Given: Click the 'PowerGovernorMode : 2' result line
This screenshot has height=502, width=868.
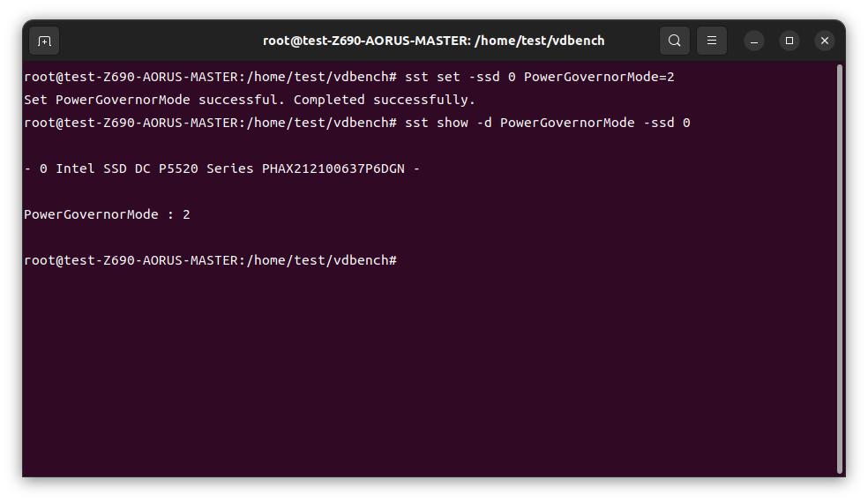Looking at the screenshot, I should pyautogui.click(x=107, y=215).
